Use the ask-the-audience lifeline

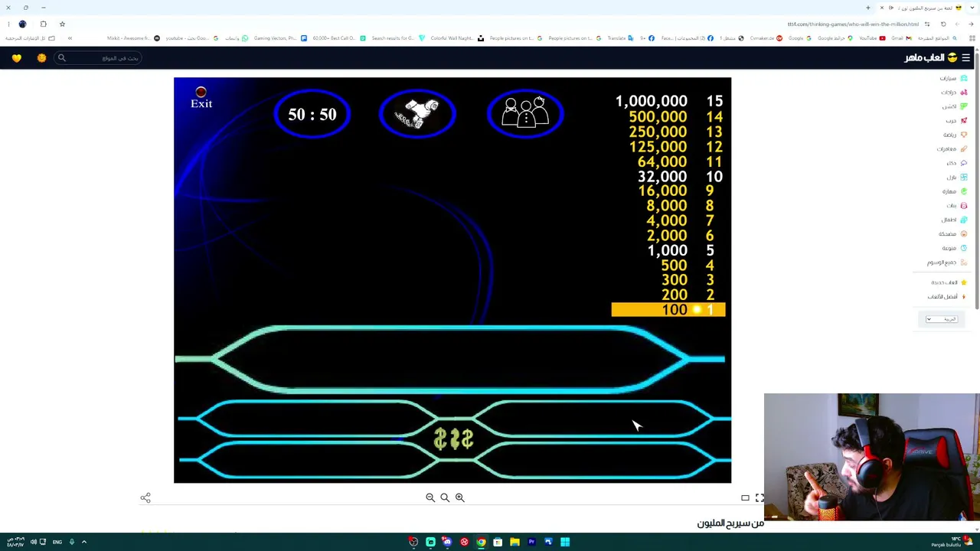525,114
